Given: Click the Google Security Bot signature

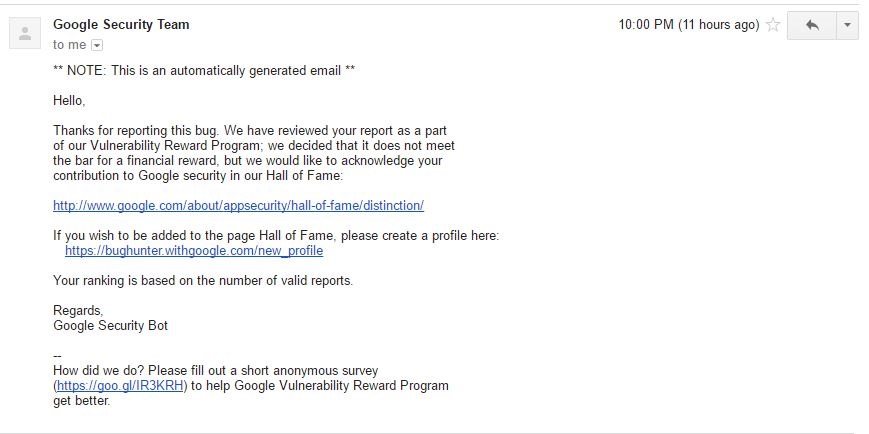Looking at the screenshot, I should coord(111,325).
